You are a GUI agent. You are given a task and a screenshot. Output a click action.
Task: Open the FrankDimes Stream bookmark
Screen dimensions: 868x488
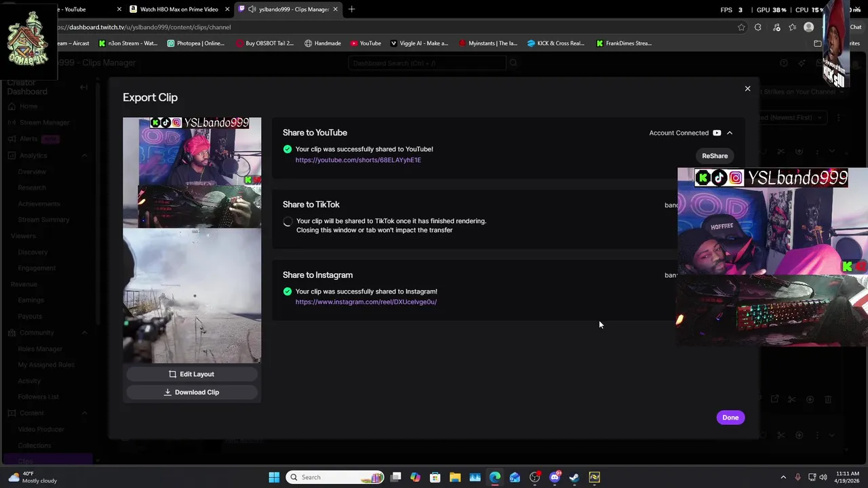click(x=624, y=43)
